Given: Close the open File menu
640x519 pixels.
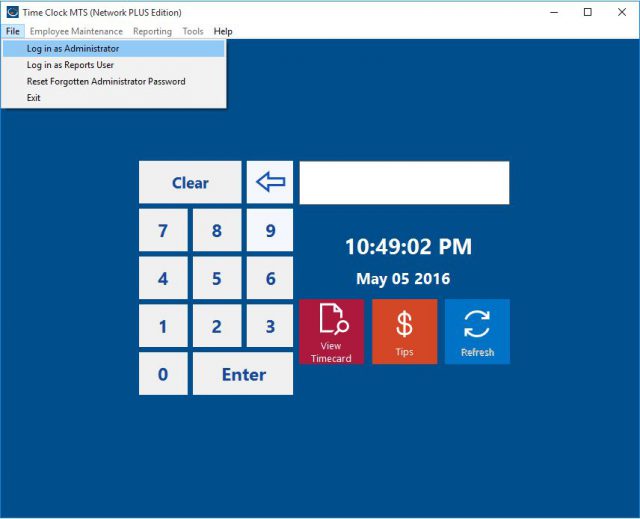Looking at the screenshot, I should click(x=13, y=31).
